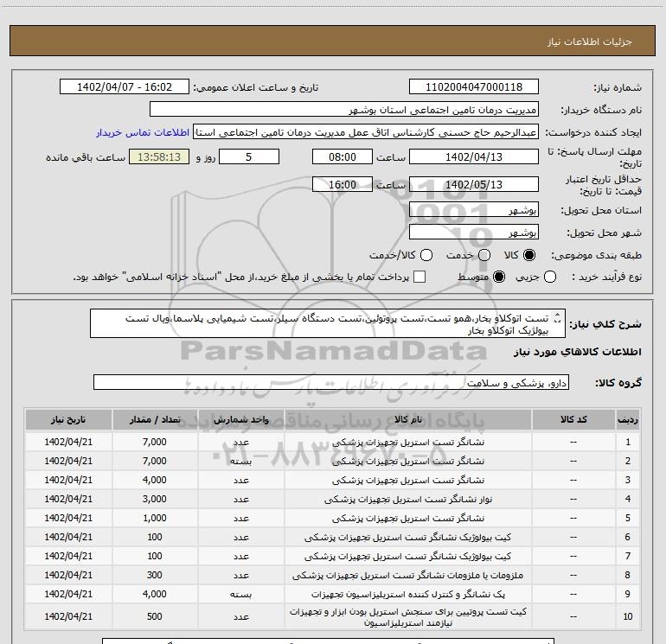Select row 2 unit cell بسته
Image resolution: width=666 pixels, height=644 pixels.
point(240,461)
